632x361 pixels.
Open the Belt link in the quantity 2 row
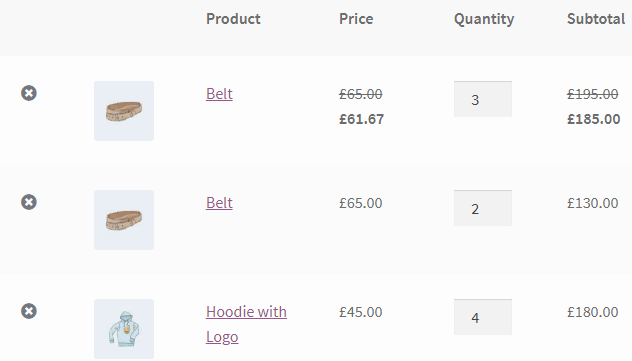click(x=219, y=203)
